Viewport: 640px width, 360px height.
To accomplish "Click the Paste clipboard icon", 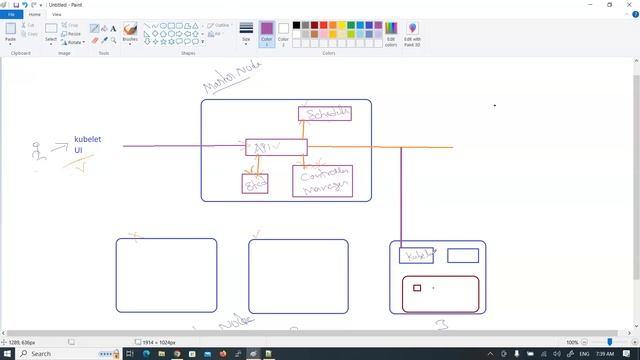I will pyautogui.click(x=10, y=29).
